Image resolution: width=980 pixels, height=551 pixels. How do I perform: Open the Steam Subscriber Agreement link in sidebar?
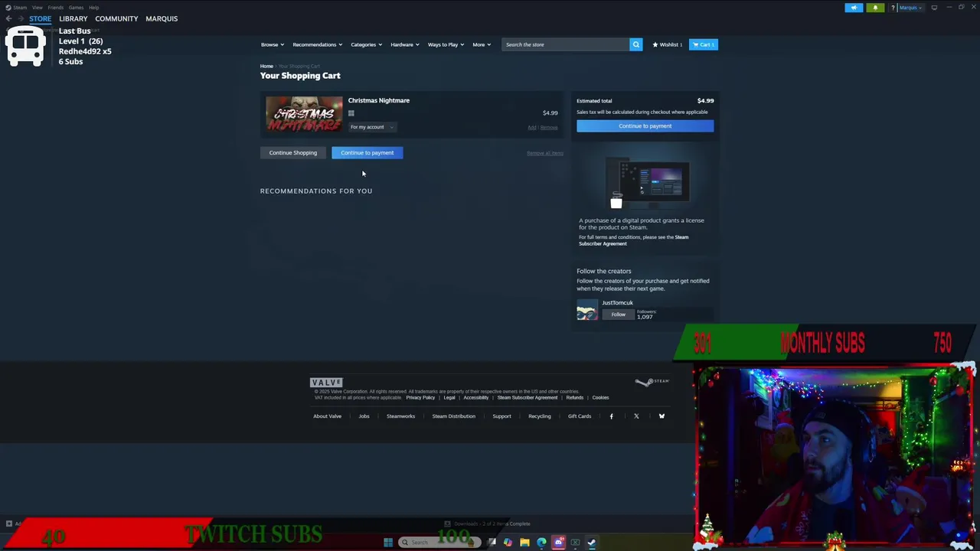(x=633, y=240)
